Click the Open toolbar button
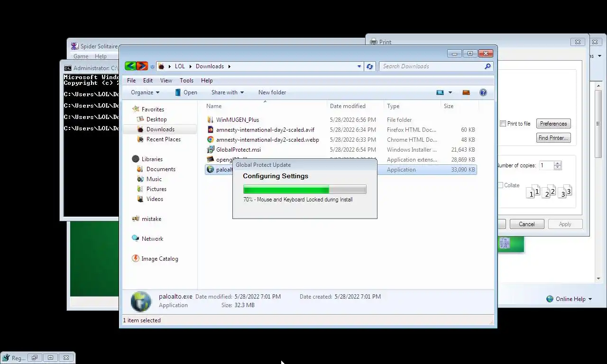The height and width of the screenshot is (364, 607). 186,92
